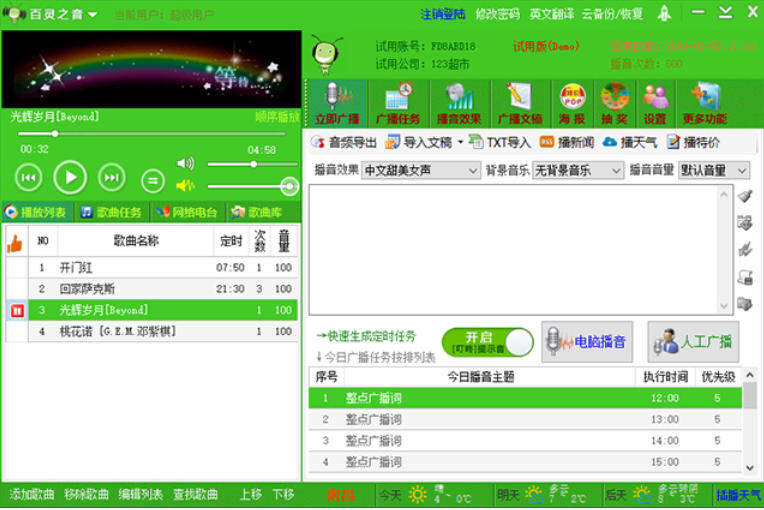Open the 广播文稿 broadcast script editor
This screenshot has height=510, width=764.
pos(520,103)
